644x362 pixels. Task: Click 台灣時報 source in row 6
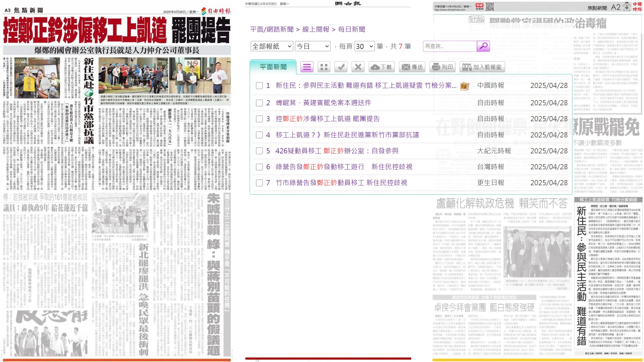pyautogui.click(x=491, y=167)
